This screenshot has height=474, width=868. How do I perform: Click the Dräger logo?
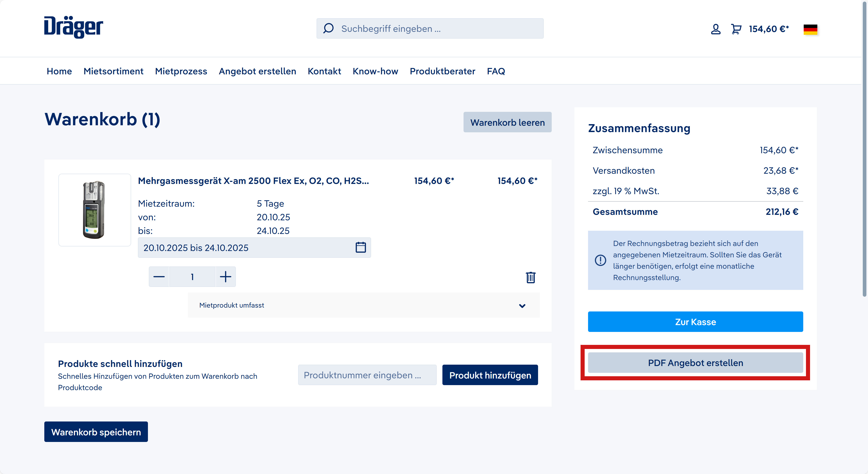73,27
